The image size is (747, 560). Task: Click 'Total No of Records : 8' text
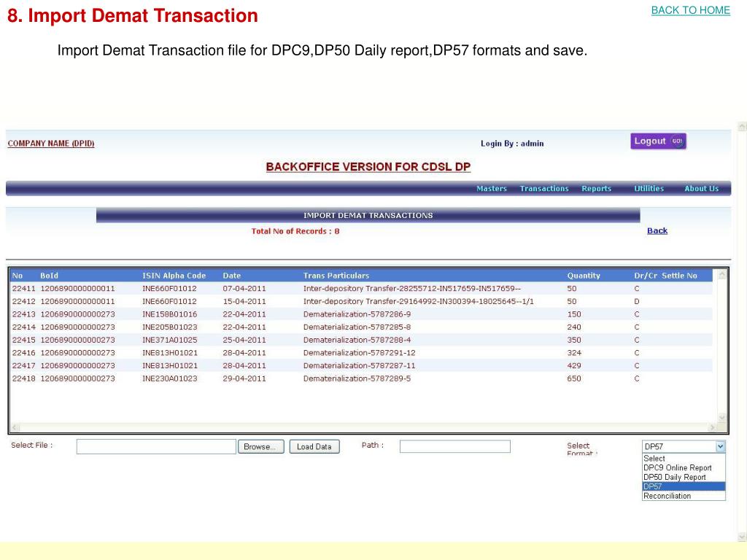(295, 231)
